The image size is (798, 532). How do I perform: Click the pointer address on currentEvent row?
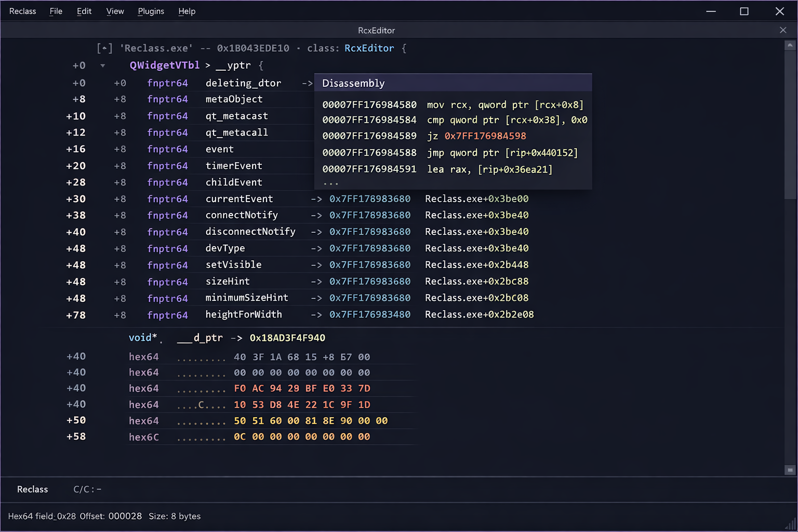coord(370,199)
